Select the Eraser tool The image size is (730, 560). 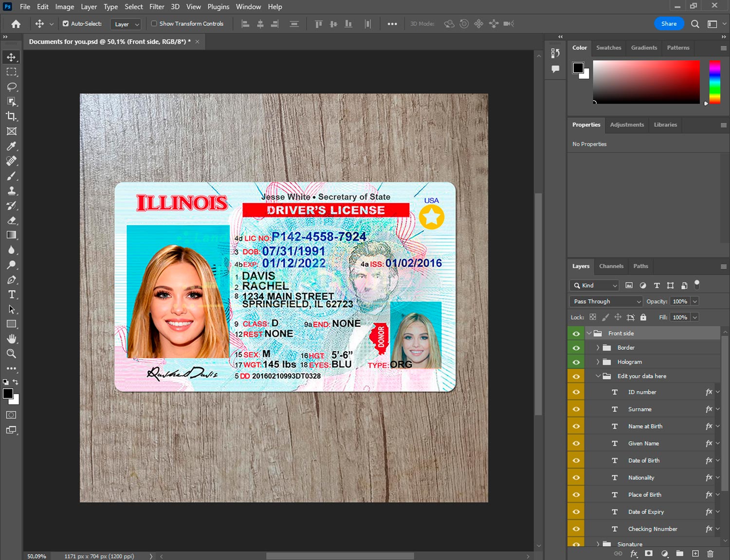pyautogui.click(x=12, y=220)
